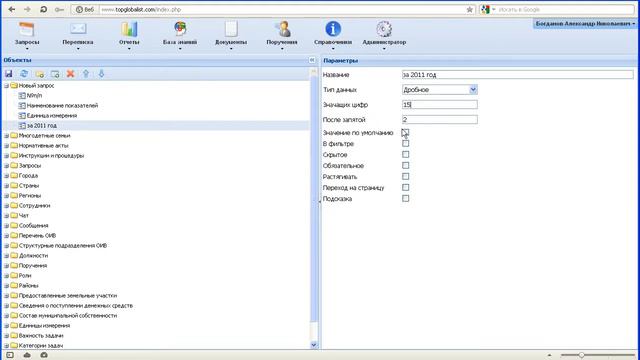Click the move up arrow icon
The height and width of the screenshot is (360, 640).
[x=86, y=74]
